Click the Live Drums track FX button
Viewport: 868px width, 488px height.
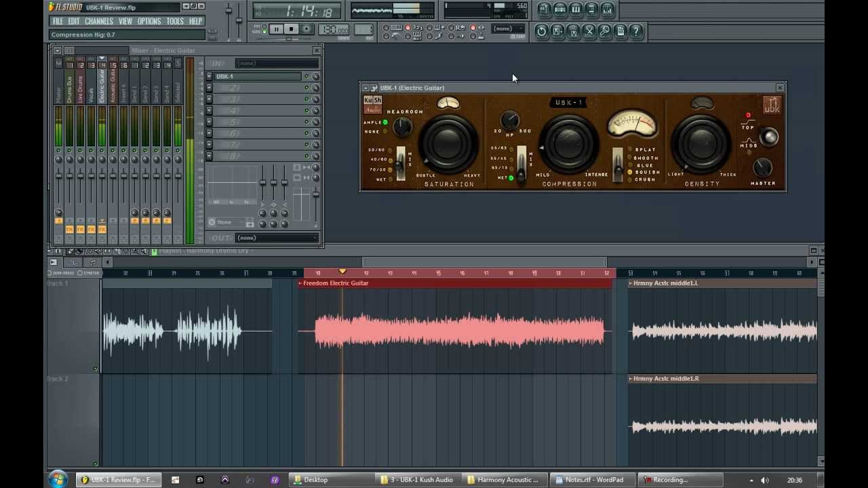click(80, 229)
